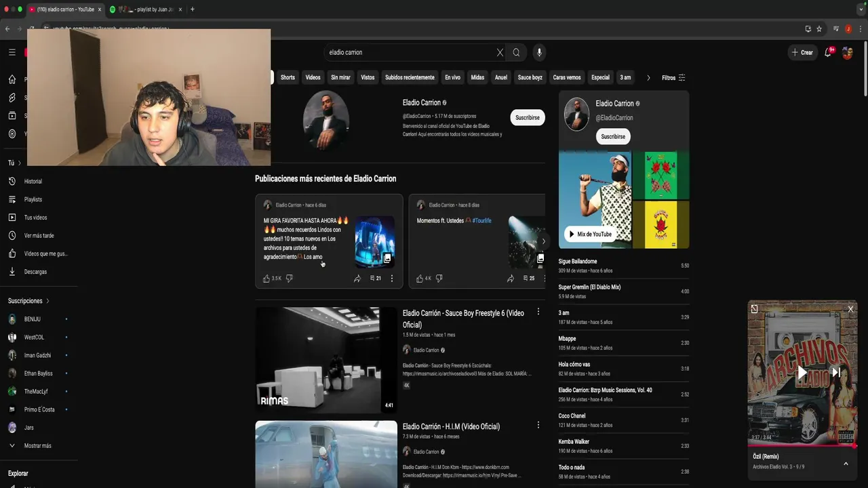Open comments on the MI GIRA FAVORITA post
Viewport: 868px width, 488px height.
click(376, 279)
